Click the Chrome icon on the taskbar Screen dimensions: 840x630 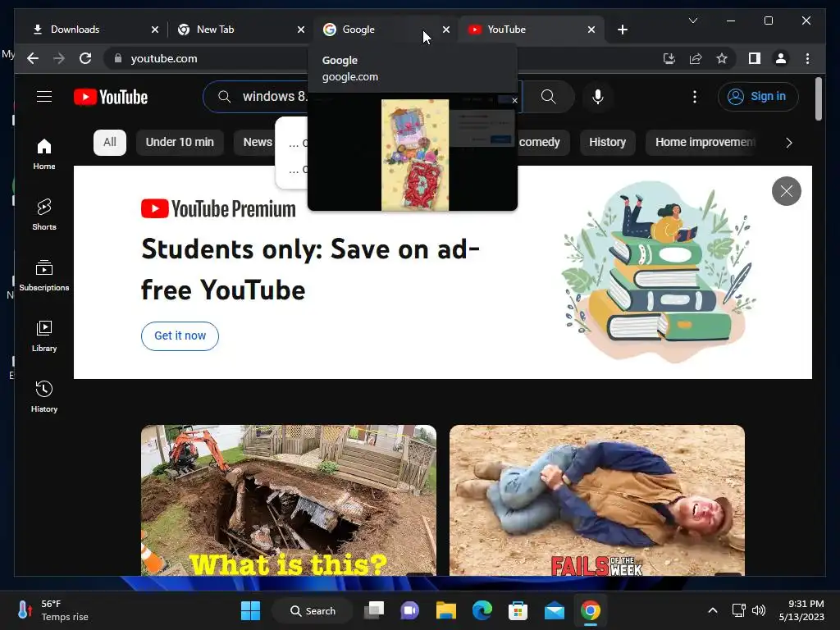(591, 610)
